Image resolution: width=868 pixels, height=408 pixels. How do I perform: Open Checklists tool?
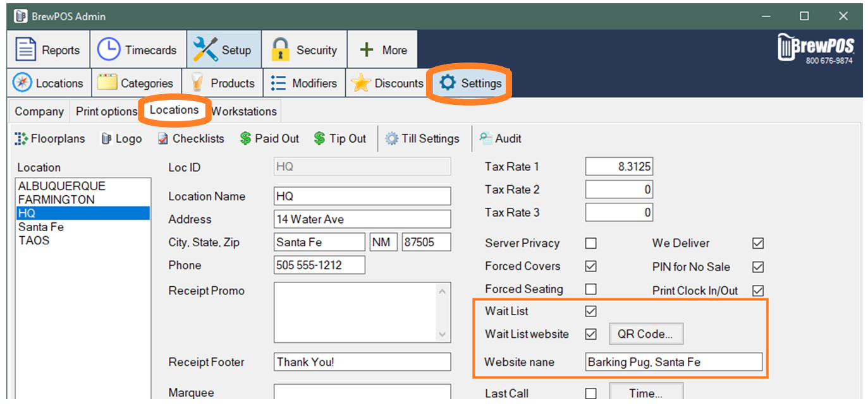190,139
